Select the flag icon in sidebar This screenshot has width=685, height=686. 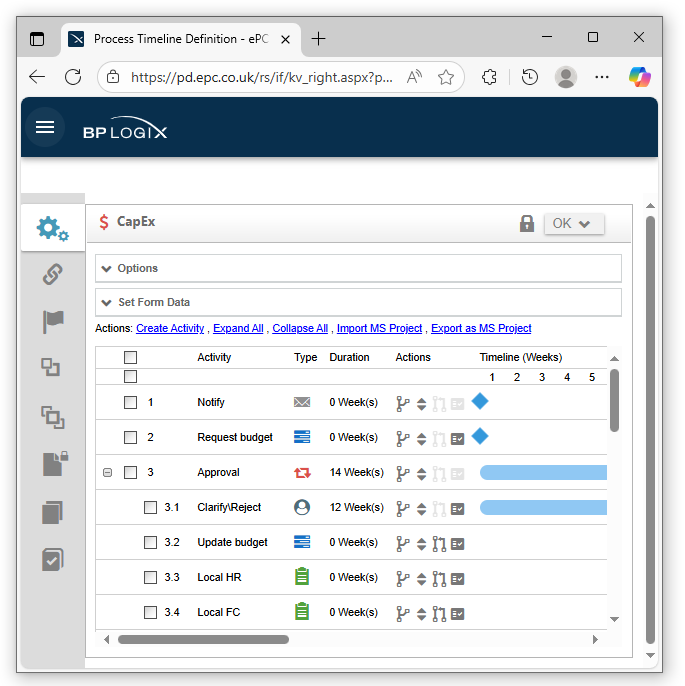52,321
